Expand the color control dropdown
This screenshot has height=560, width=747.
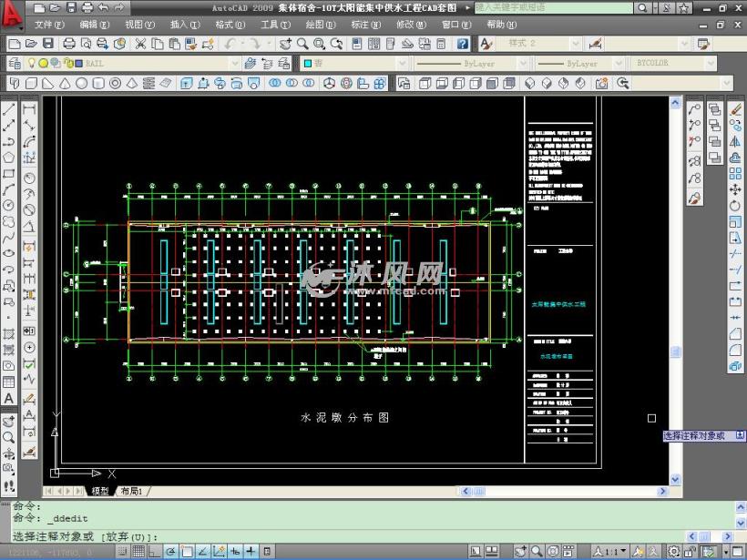click(x=402, y=63)
